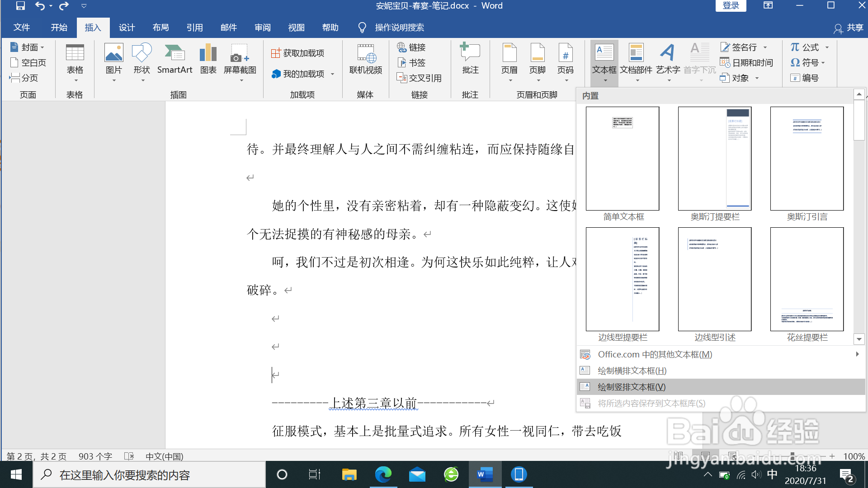Screen dimensions: 868x488
Task: Add a new Comment (批注)
Action: click(471, 60)
